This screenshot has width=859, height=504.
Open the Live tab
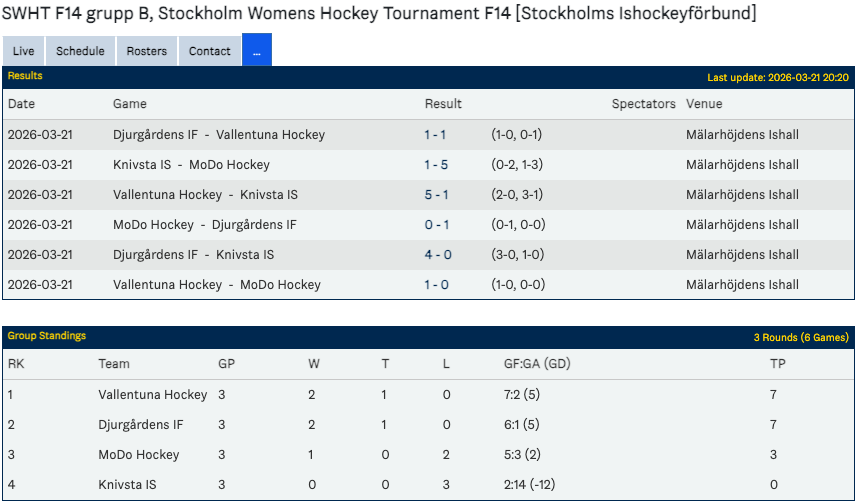[x=23, y=51]
